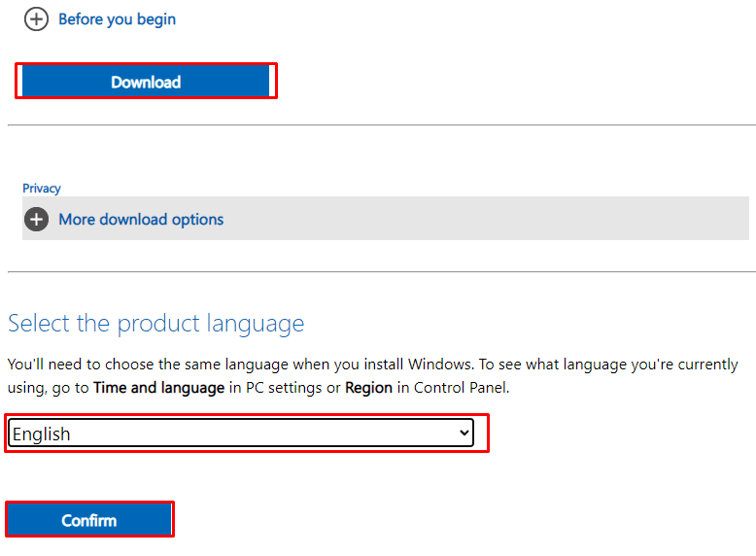
Task: Click the PC settings words in the description
Action: (x=284, y=388)
